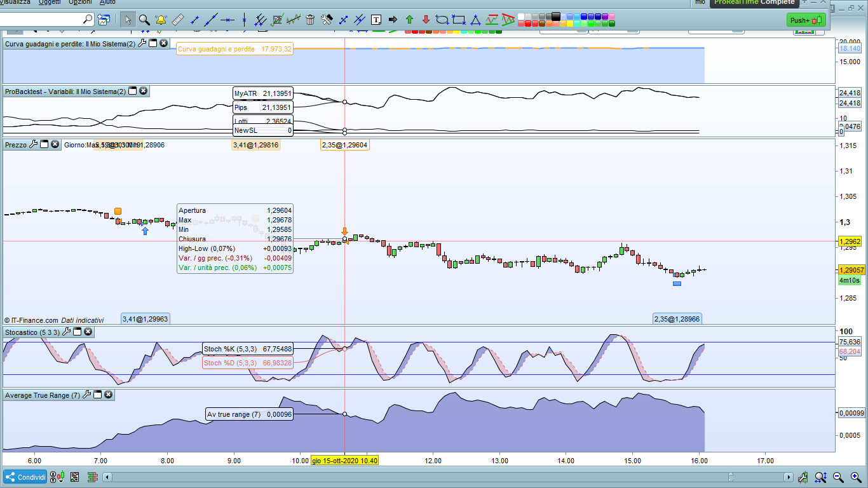The width and height of the screenshot is (868, 488).
Task: Close the ProBacktest Variabili panel
Action: click(x=144, y=91)
